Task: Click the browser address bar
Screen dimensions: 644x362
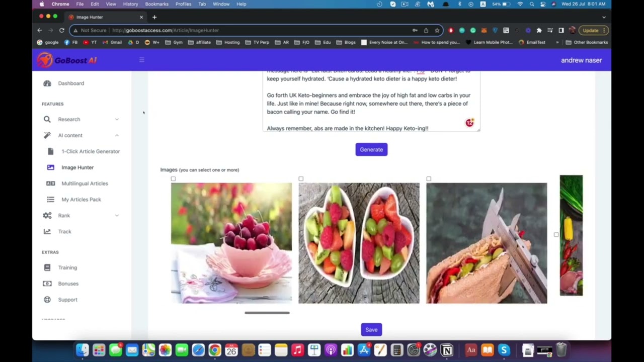Action: click(x=257, y=30)
